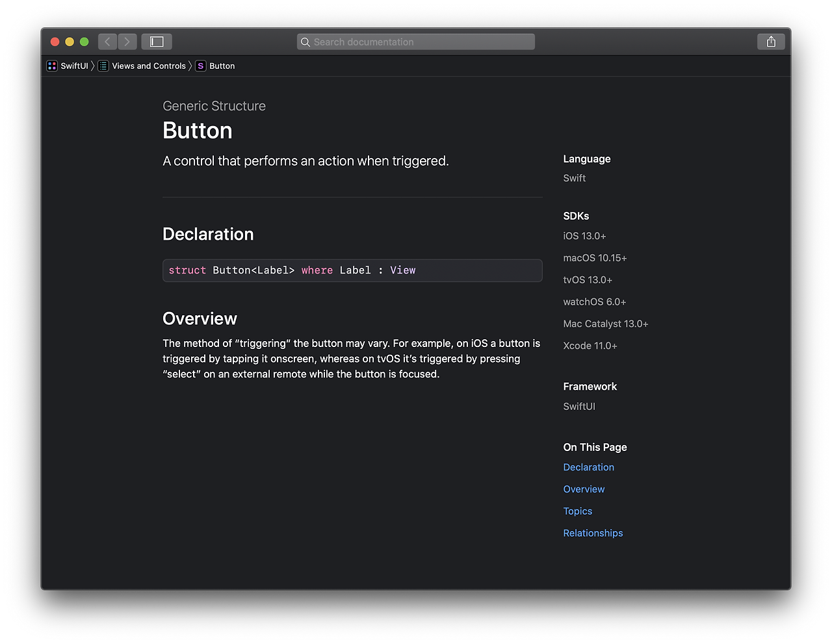Click the purple S structure icon
The width and height of the screenshot is (832, 644).
(x=201, y=66)
